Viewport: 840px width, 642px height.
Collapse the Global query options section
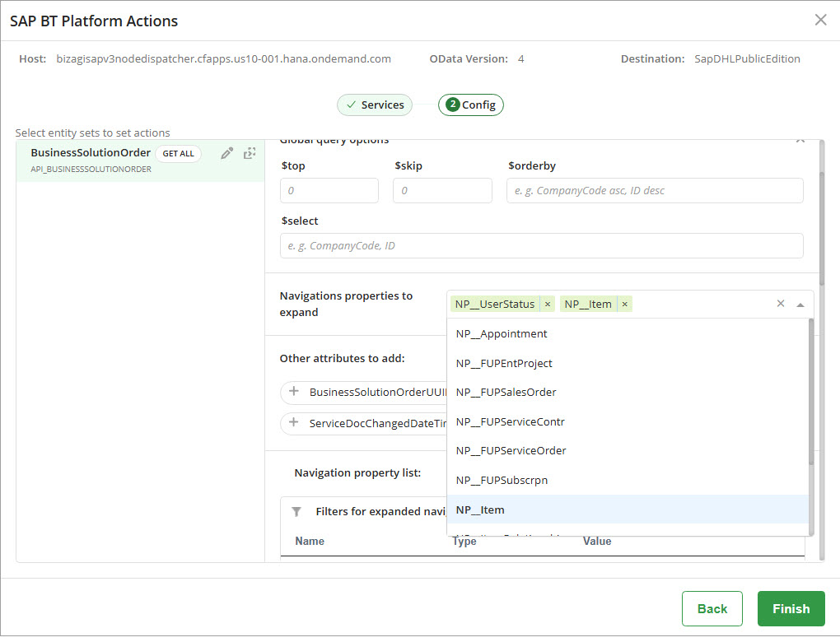click(x=800, y=141)
